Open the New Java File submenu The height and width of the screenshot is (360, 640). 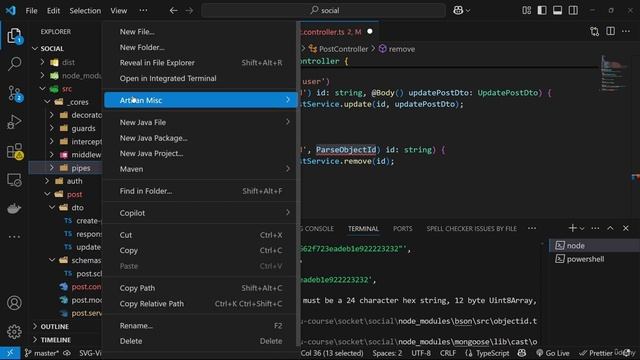[200, 122]
